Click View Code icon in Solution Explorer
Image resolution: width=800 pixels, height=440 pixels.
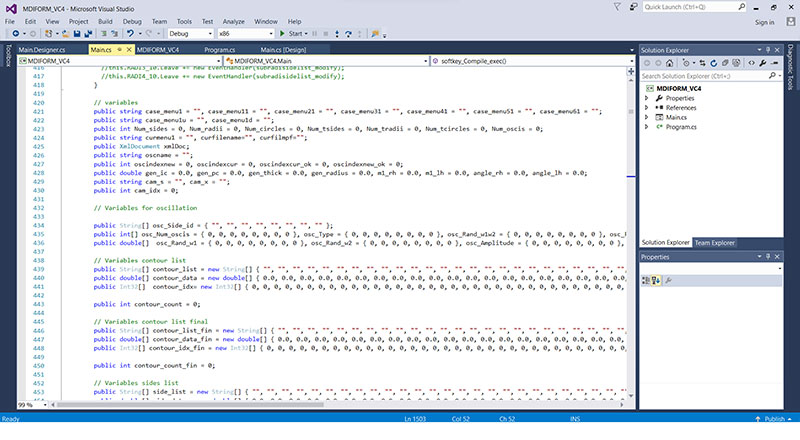click(752, 63)
